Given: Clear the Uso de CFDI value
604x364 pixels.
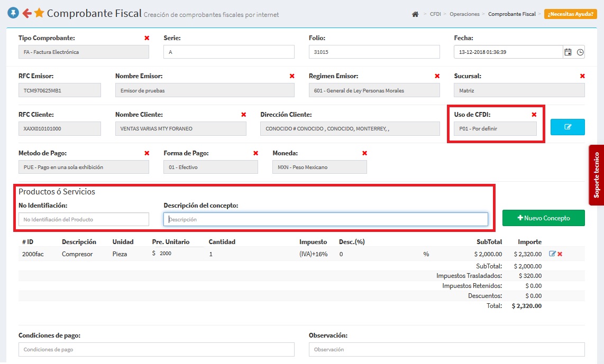Looking at the screenshot, I should (x=534, y=115).
